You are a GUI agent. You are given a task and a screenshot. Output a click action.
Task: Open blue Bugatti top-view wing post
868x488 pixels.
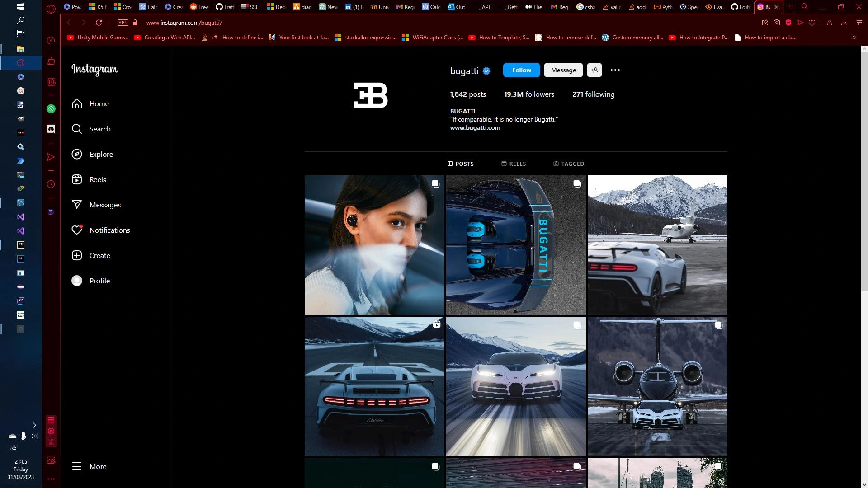(516, 245)
